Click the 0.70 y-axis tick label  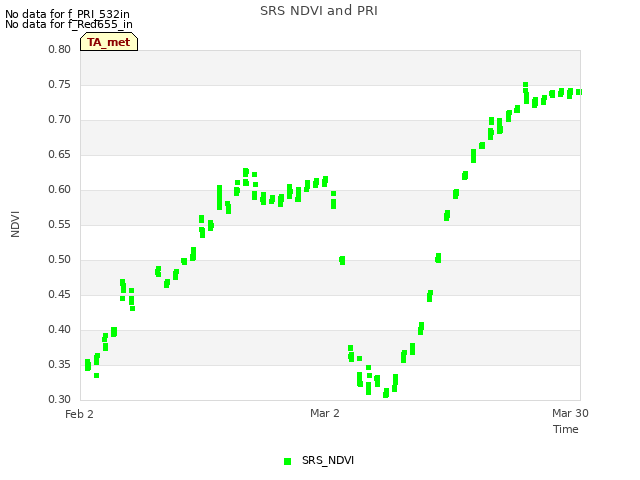click(x=60, y=120)
